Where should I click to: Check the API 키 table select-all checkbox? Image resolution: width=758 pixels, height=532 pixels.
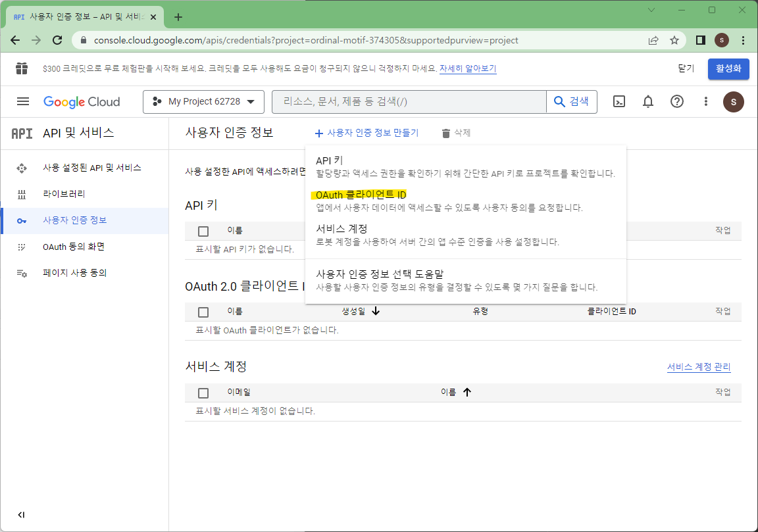203,231
